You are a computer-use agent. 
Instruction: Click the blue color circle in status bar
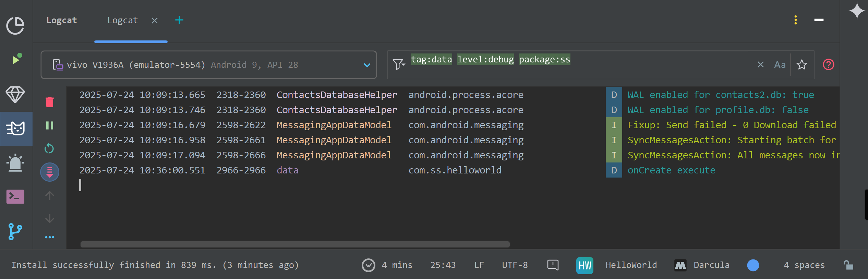click(x=753, y=265)
